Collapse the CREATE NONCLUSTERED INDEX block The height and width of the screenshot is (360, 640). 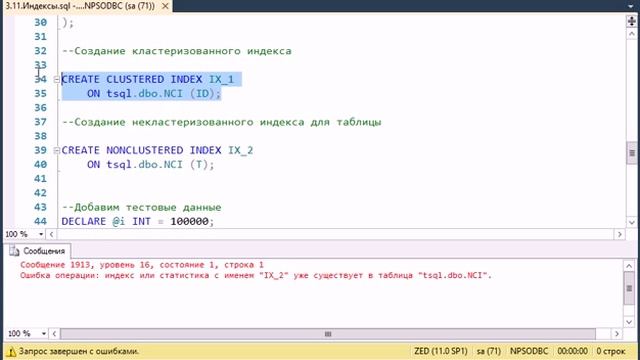[x=57, y=151]
